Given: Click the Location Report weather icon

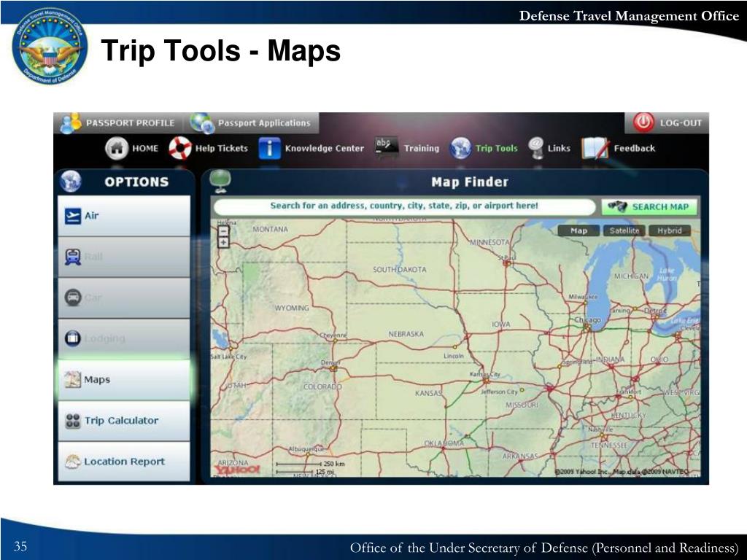Looking at the screenshot, I should click(73, 462).
